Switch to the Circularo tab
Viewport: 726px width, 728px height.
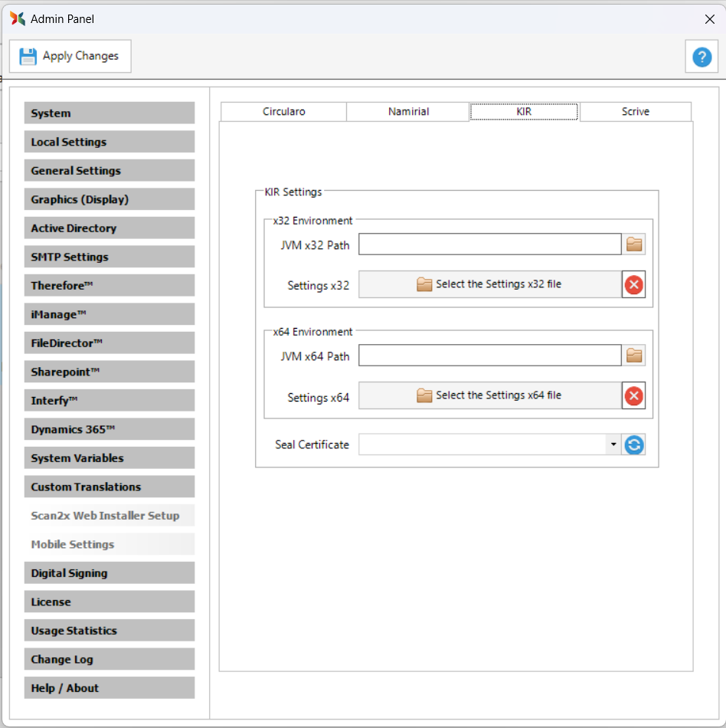point(283,112)
